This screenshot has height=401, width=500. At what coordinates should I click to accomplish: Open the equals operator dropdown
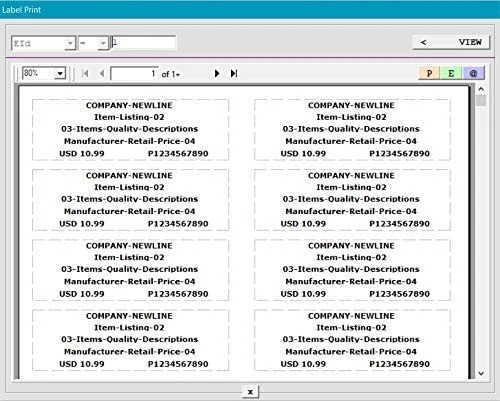103,43
